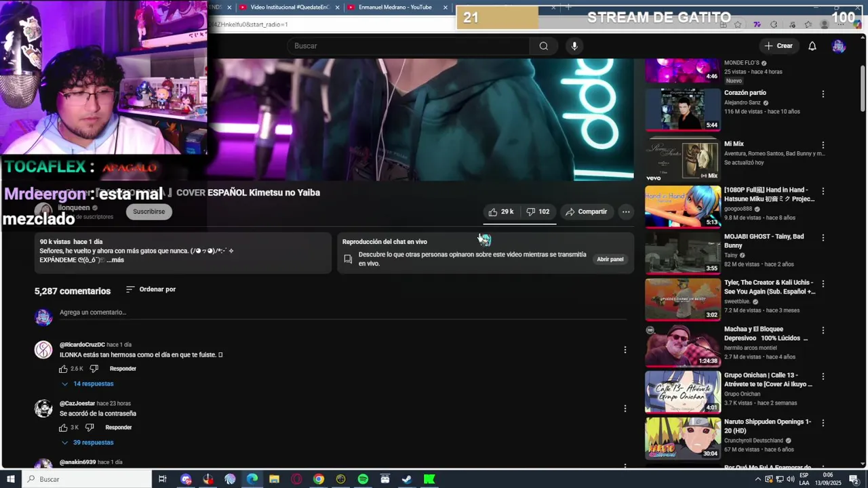Open Opera browser from the taskbar
868x488 pixels.
coord(296,479)
